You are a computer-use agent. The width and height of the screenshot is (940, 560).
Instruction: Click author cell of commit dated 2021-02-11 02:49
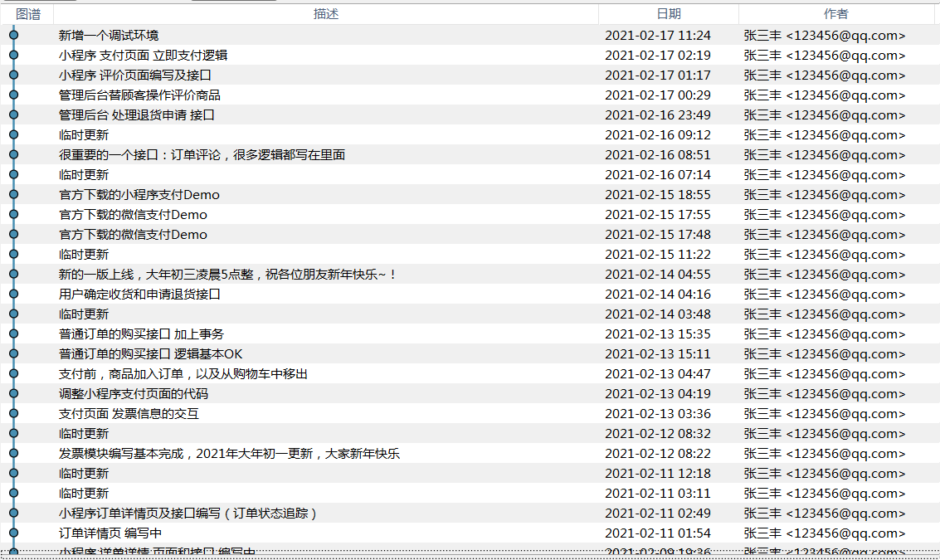pos(824,514)
